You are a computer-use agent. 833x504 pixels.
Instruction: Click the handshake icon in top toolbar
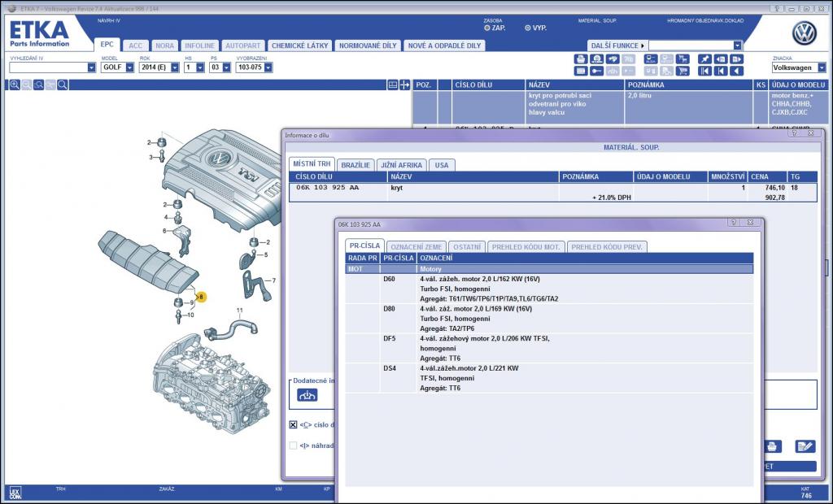(x=613, y=59)
